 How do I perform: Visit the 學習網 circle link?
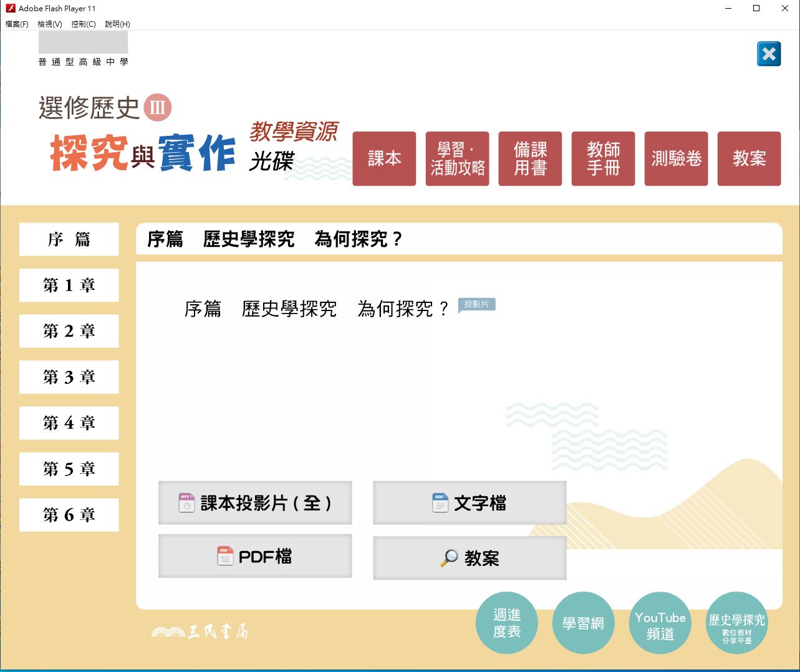(x=583, y=623)
